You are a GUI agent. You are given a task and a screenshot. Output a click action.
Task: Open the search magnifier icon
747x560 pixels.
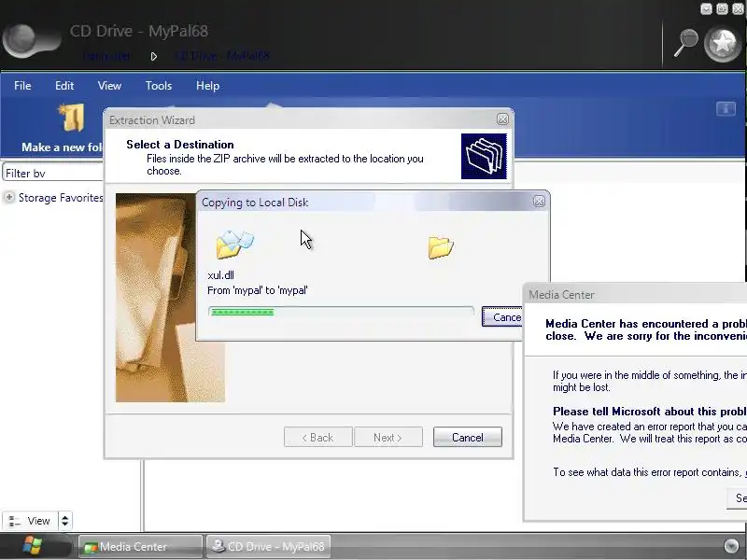tap(685, 43)
